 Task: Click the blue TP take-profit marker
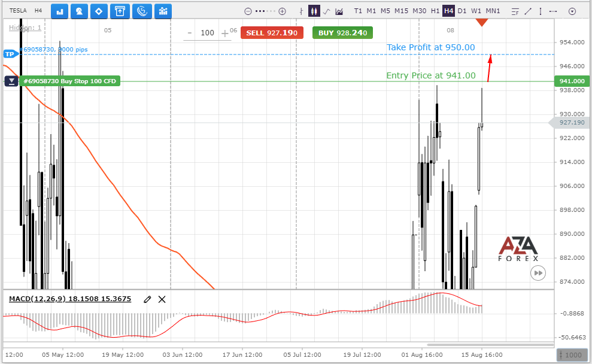click(x=10, y=54)
